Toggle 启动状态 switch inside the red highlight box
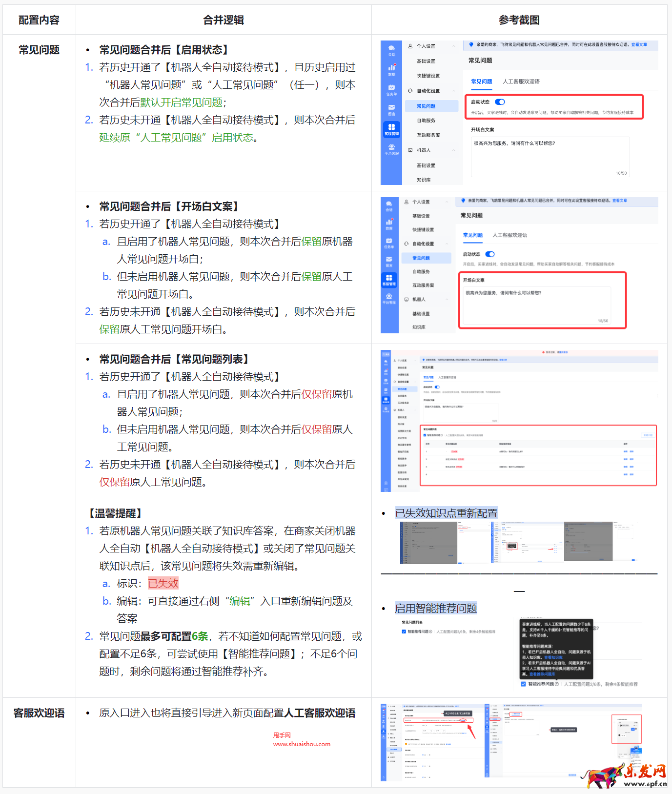This screenshot has width=672, height=794. (500, 102)
